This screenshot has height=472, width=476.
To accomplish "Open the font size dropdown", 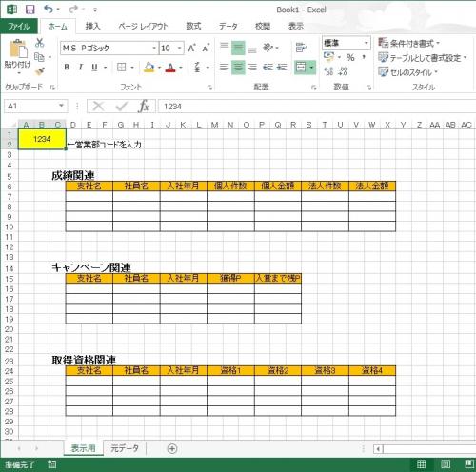I will (180, 49).
